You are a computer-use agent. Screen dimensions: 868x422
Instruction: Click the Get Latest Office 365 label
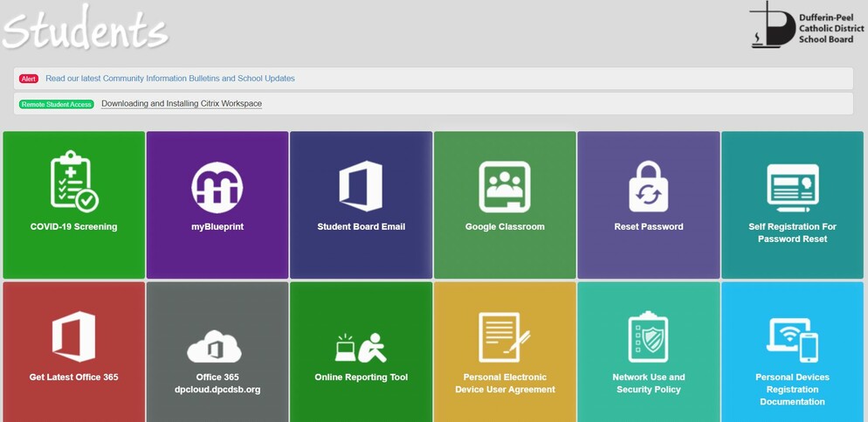pos(73,377)
